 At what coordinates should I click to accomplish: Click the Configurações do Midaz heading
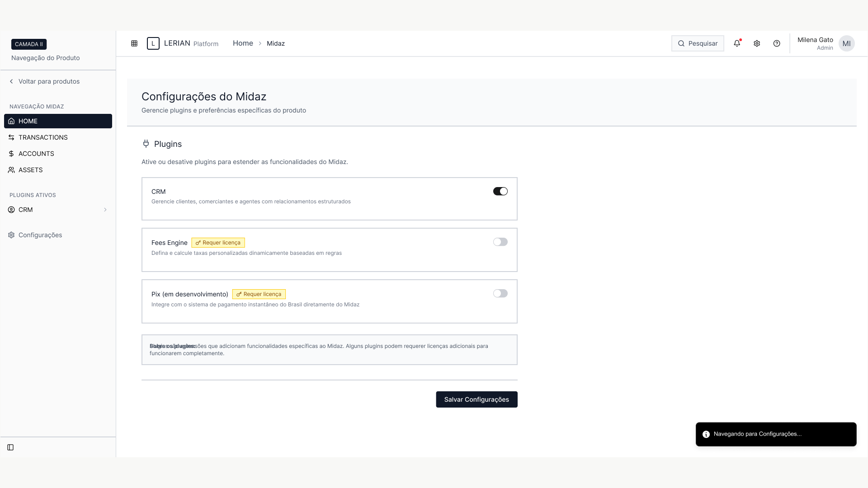[x=204, y=97]
